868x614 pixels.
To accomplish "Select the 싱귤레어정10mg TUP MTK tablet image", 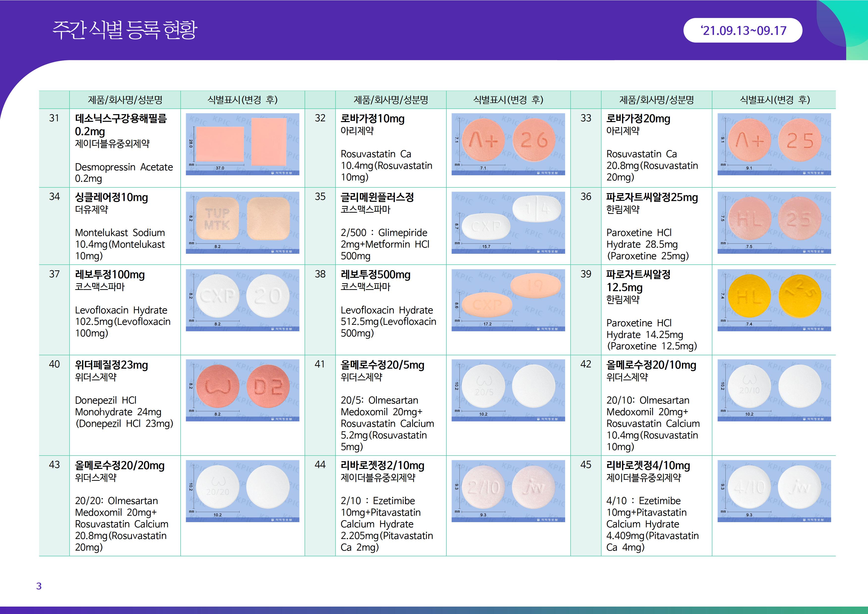I will (x=218, y=219).
